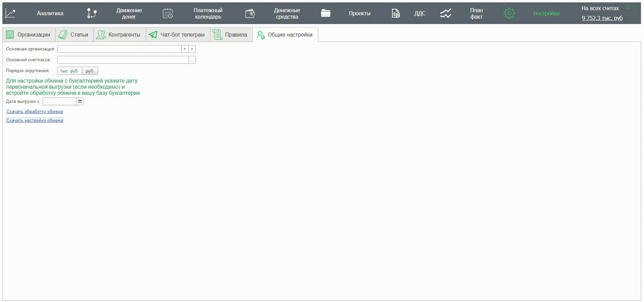Click the Настройки gear icon
644x302 pixels.
pyautogui.click(x=509, y=14)
